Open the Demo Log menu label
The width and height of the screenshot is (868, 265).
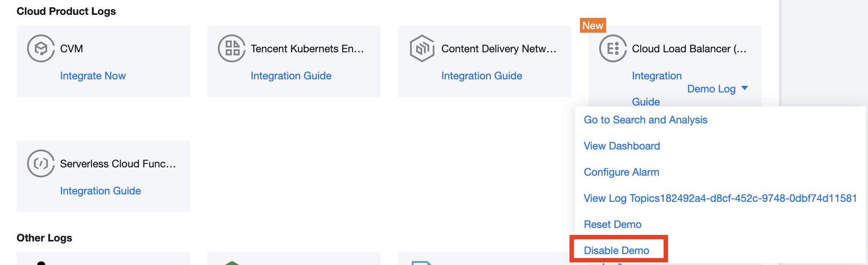click(x=711, y=89)
